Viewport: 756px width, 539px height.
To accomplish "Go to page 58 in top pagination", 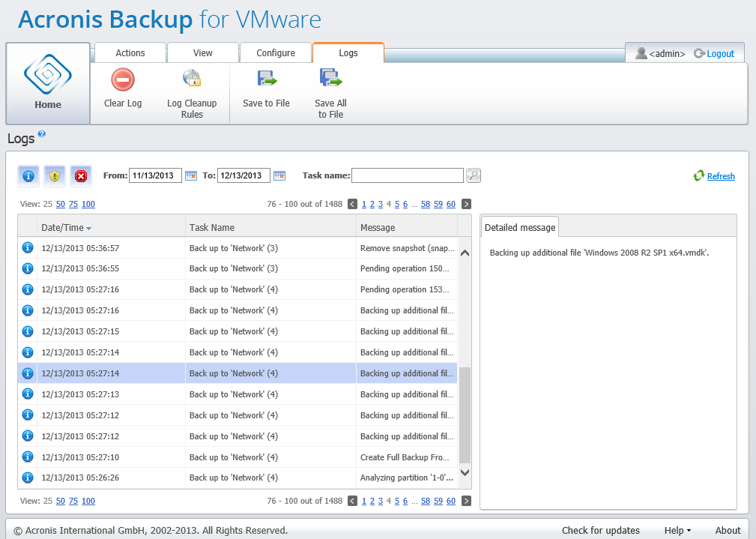I will click(x=426, y=204).
